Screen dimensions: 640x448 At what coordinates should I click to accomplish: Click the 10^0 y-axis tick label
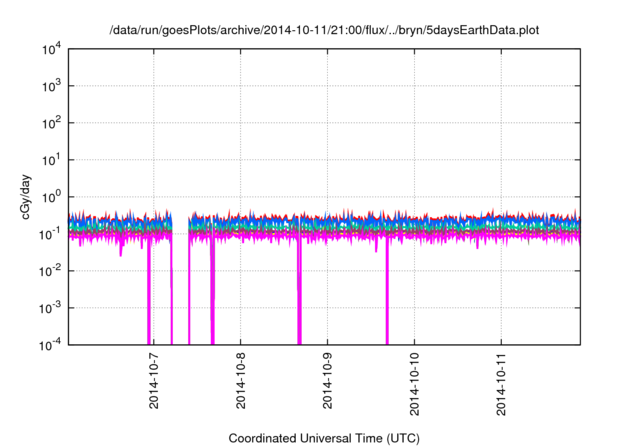51,197
